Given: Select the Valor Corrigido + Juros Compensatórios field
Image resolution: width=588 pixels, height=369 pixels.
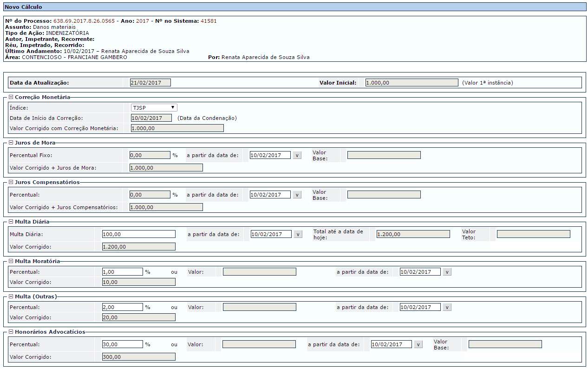Looking at the screenshot, I should (166, 207).
